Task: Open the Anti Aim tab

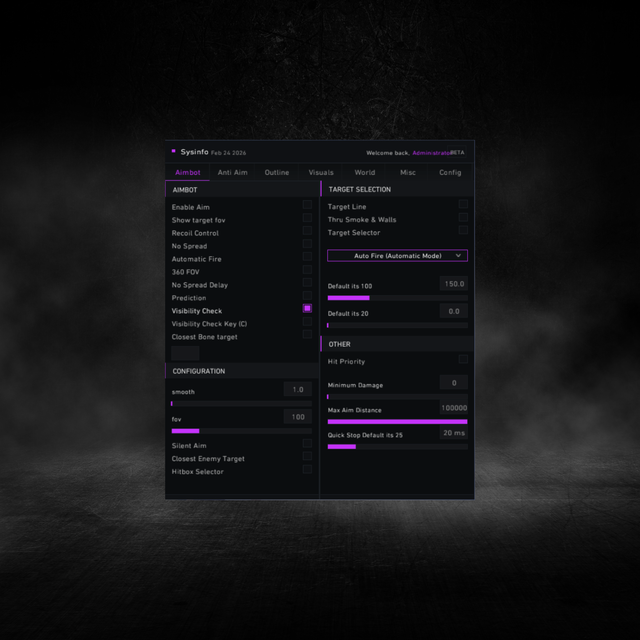Action: (x=232, y=172)
